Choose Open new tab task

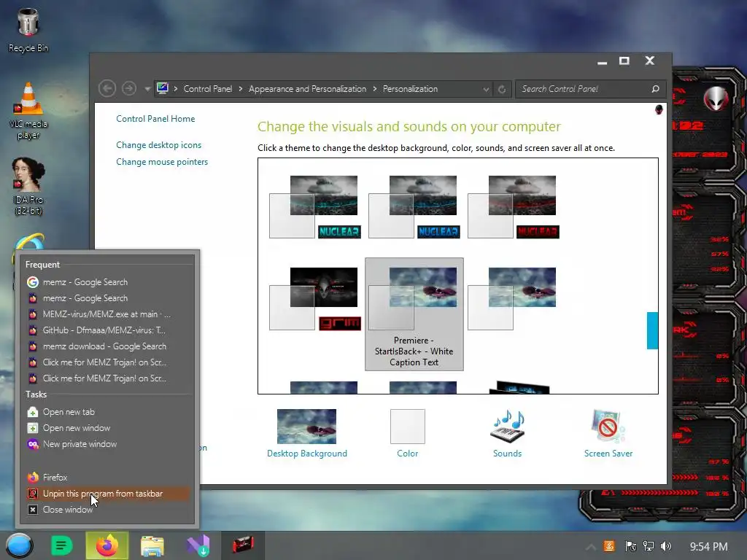[108, 412]
